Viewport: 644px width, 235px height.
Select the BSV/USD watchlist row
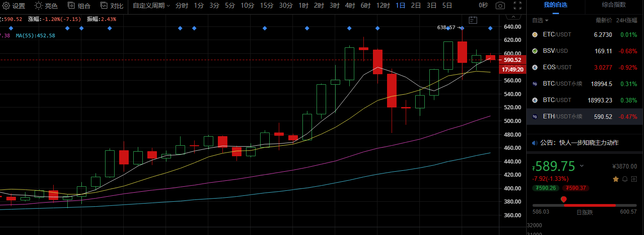point(585,51)
